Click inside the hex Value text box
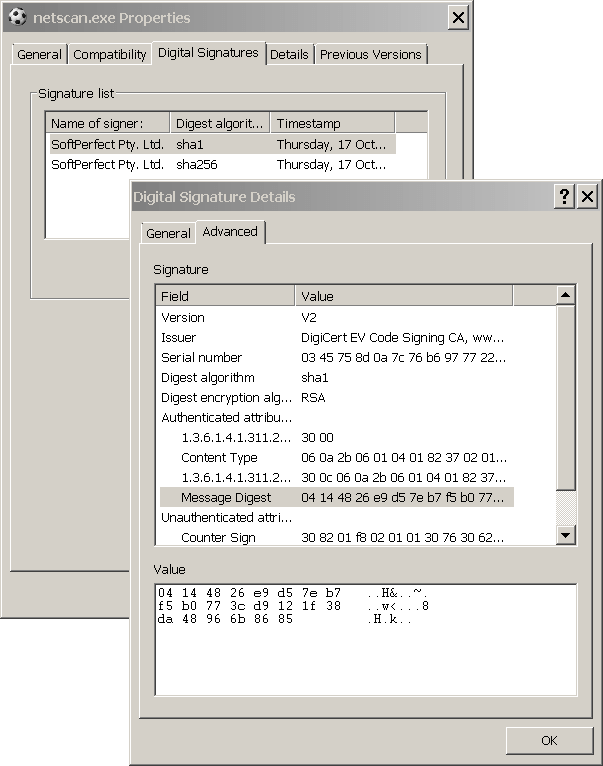Image resolution: width=603 pixels, height=766 pixels. click(x=366, y=639)
